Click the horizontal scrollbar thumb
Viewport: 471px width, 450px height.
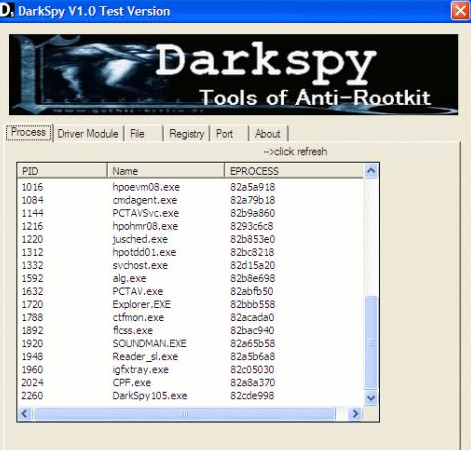pos(184,414)
